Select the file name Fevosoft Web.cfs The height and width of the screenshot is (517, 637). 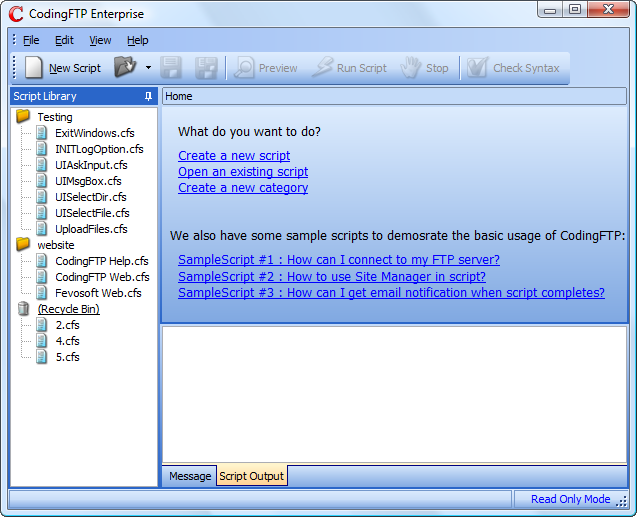click(98, 293)
